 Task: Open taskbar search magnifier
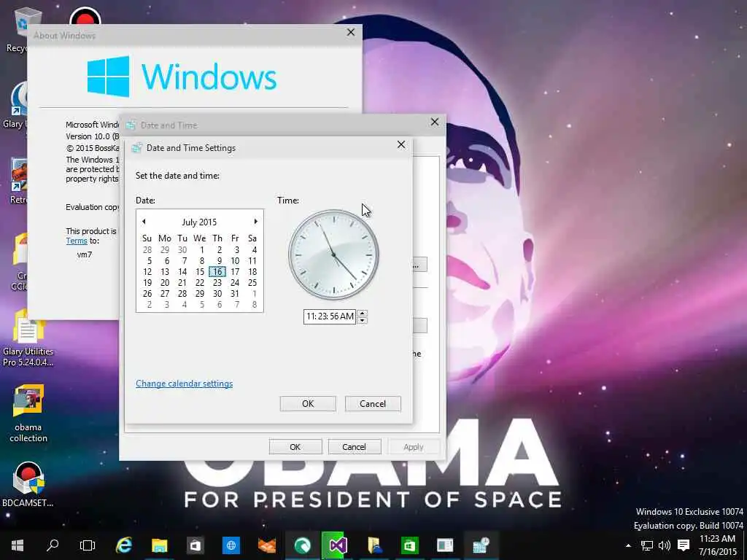53,545
